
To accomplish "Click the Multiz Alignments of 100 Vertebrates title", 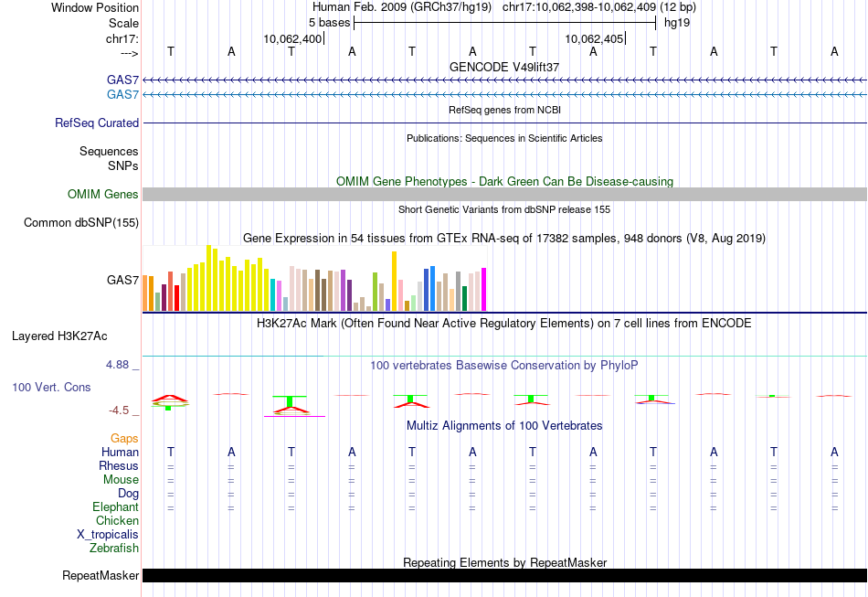I will 504,425.
